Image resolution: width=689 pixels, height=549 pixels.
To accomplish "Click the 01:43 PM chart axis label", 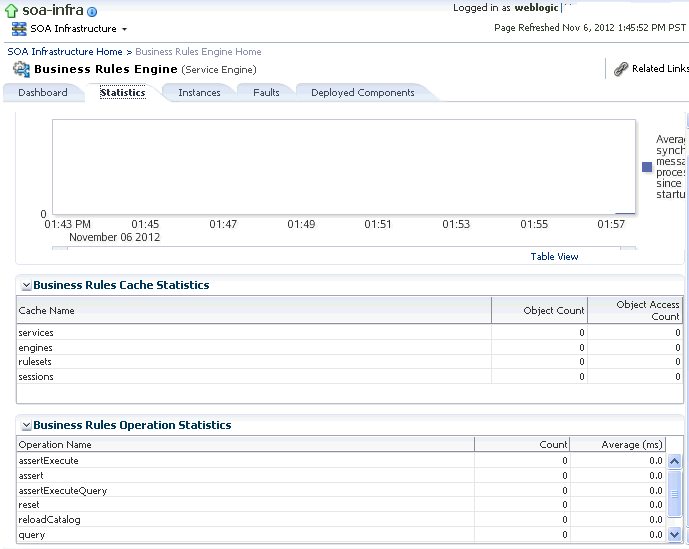I will coord(68,225).
